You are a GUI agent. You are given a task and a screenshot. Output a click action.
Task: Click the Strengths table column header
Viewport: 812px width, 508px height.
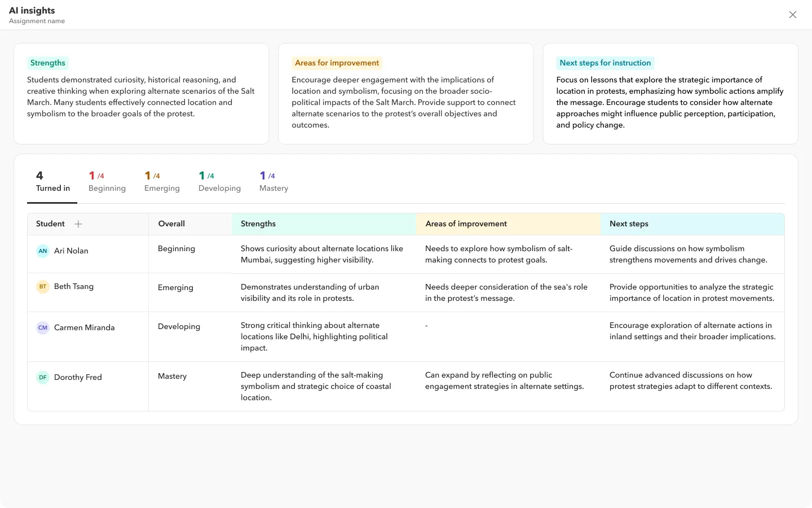[x=258, y=224]
